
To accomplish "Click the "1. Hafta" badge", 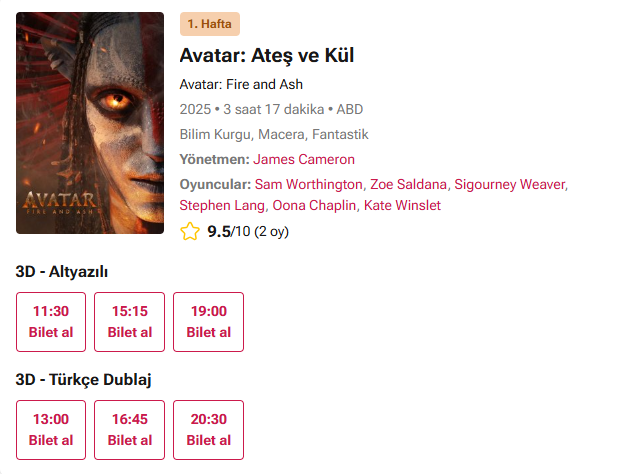I will [210, 25].
